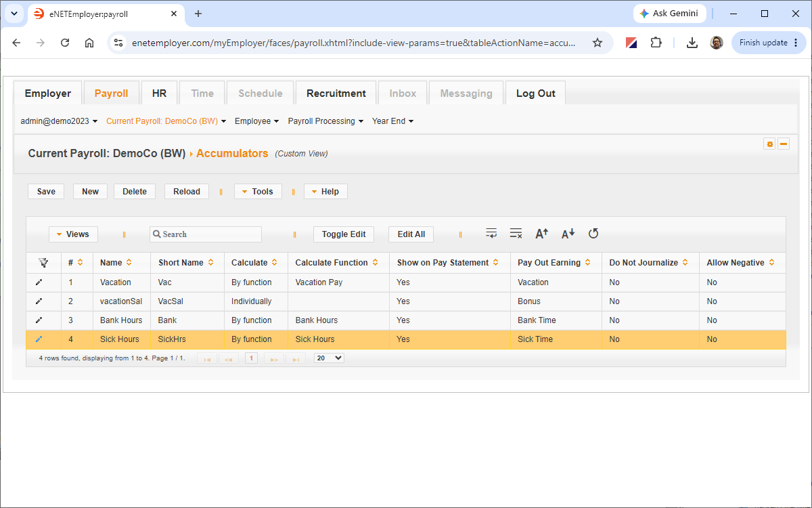Image resolution: width=812 pixels, height=508 pixels.
Task: Open the Tools dropdown menu
Action: (x=258, y=192)
